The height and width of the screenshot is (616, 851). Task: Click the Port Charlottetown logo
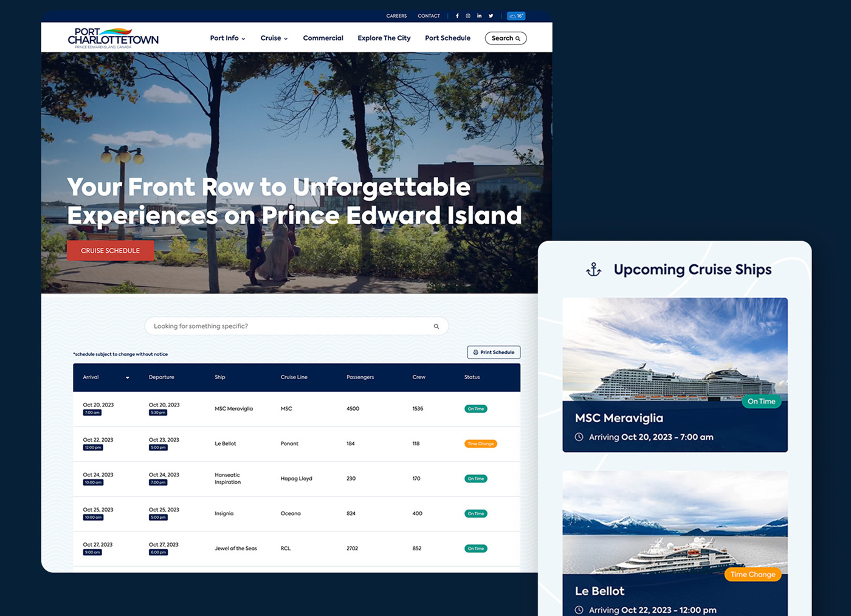point(113,38)
